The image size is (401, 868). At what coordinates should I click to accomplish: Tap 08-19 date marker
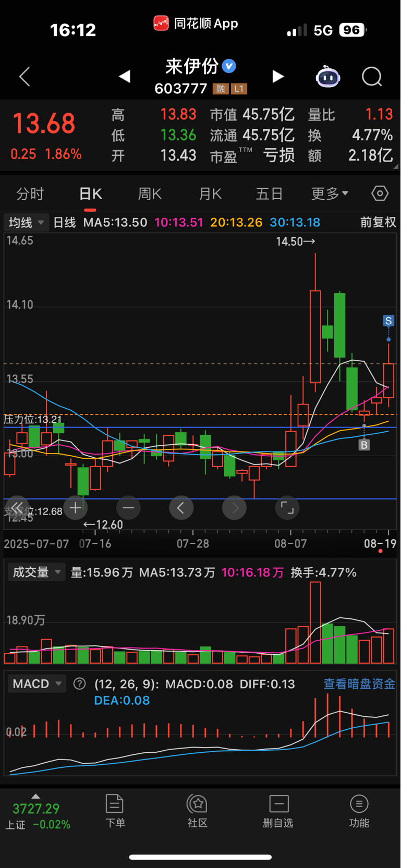click(380, 544)
